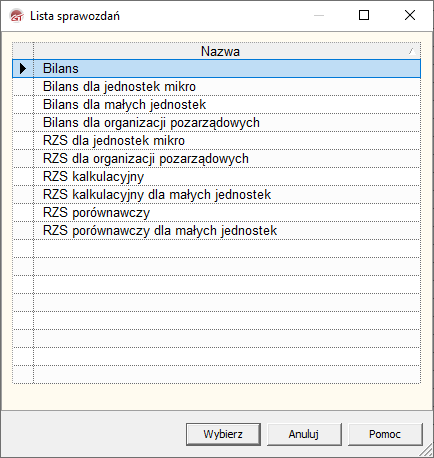Cancel with the Anuluj button
Viewport: 434px width, 458px height.
click(304, 434)
